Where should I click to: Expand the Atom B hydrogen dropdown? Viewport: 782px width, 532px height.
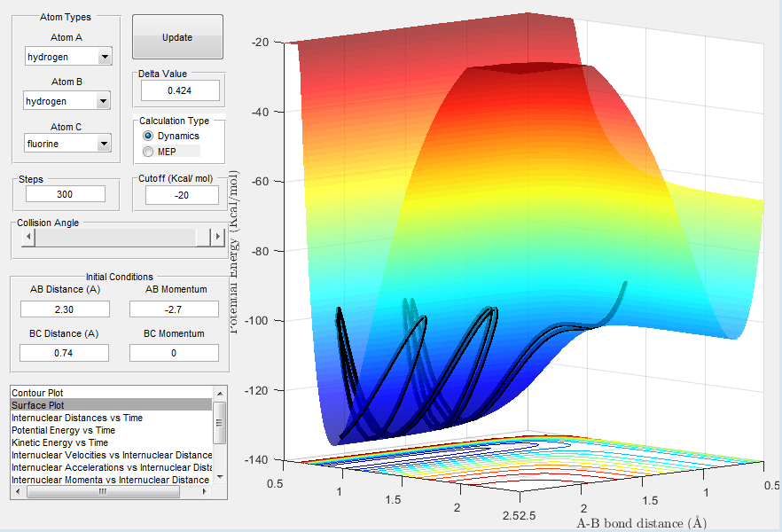click(66, 101)
